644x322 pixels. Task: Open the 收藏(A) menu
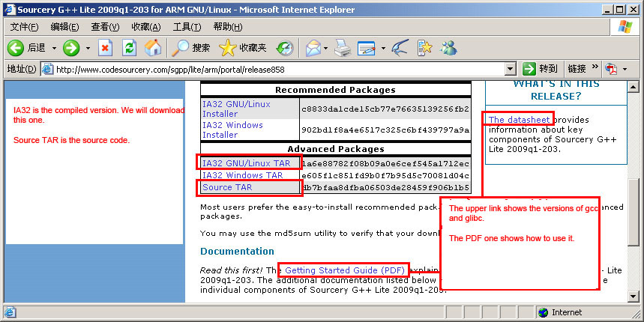pyautogui.click(x=145, y=27)
